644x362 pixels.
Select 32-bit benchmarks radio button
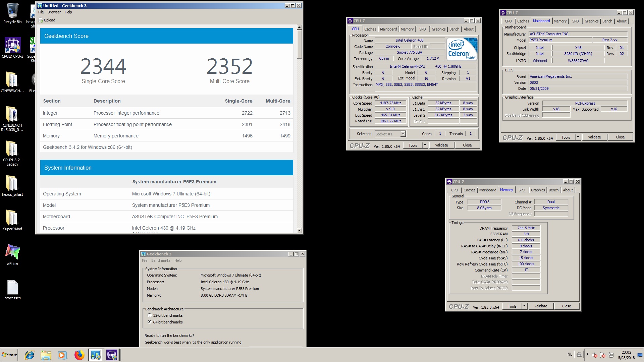[x=150, y=315]
